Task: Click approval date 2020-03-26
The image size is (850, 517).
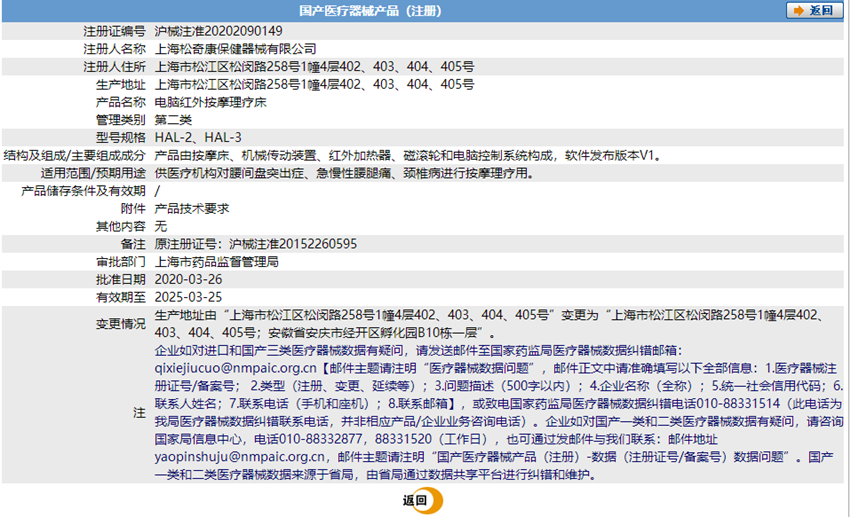Action: (x=188, y=280)
